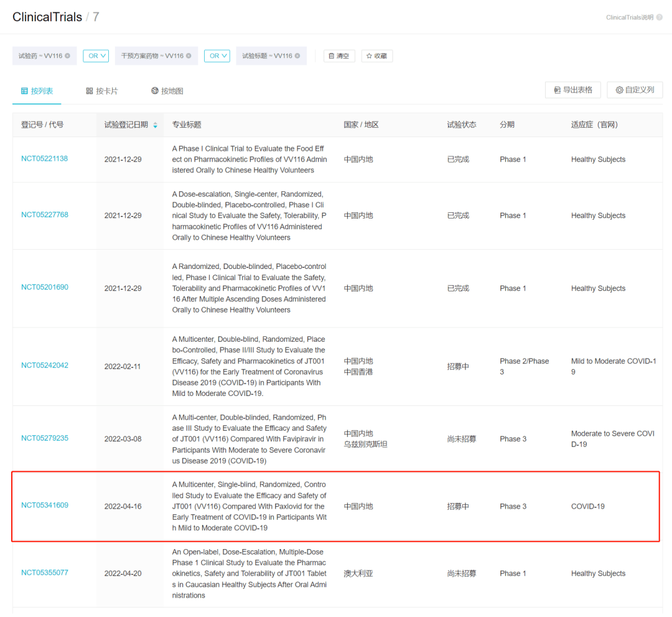
Task: Switch to the 按卡片 card view tab
Action: click(102, 91)
